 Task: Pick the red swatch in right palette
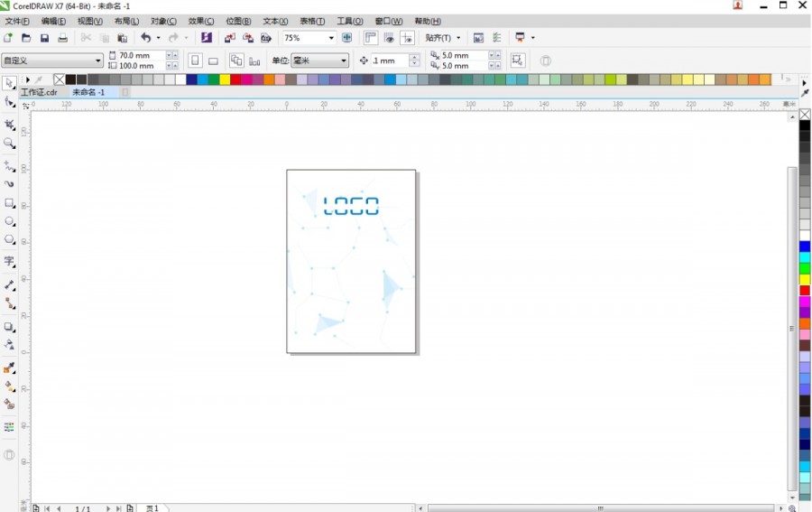[x=805, y=291]
